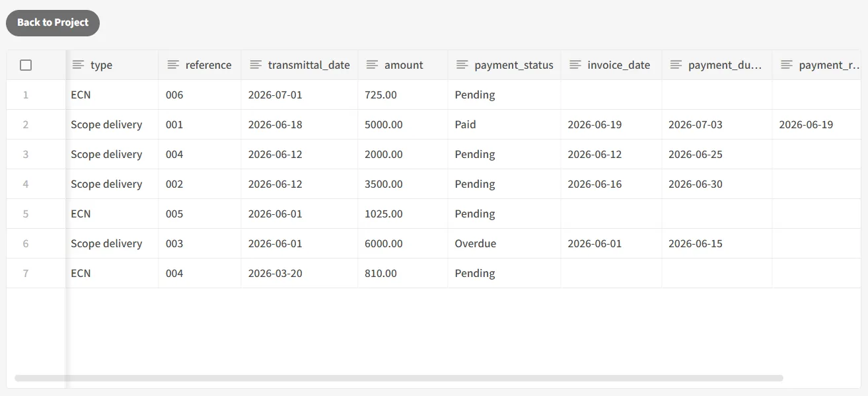Click the text-type icon beside type header
868x396 pixels.
79,65
